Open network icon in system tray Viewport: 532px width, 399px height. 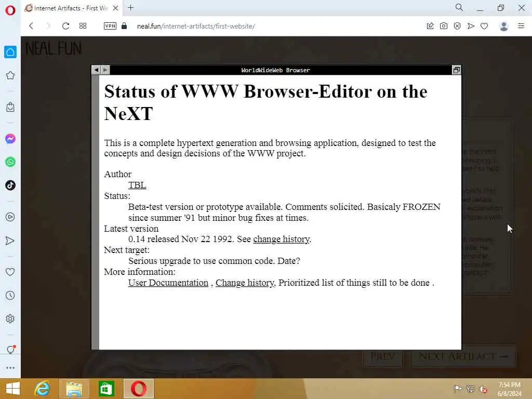(470, 389)
